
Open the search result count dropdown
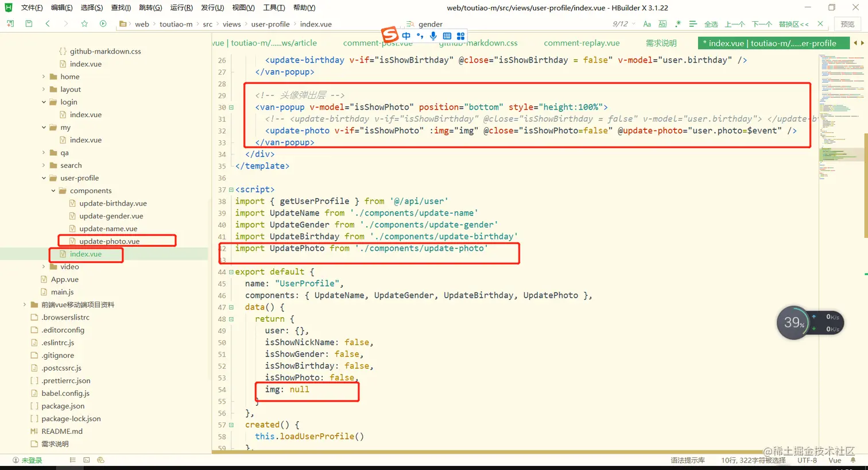(x=634, y=24)
